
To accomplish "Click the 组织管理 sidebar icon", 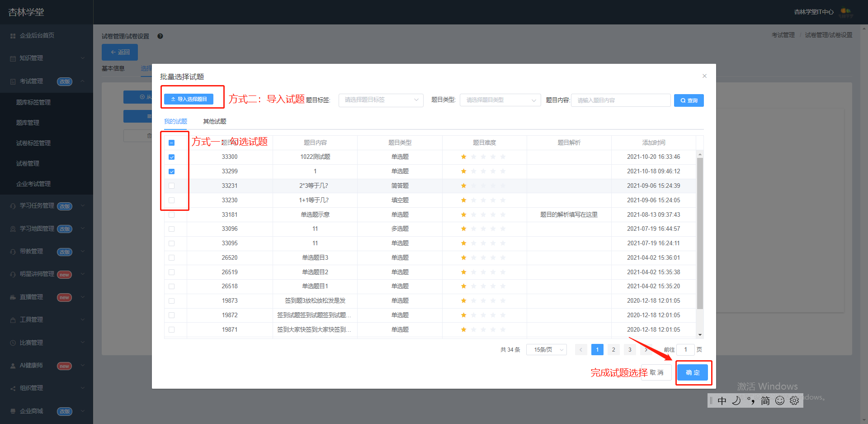I will (x=13, y=388).
